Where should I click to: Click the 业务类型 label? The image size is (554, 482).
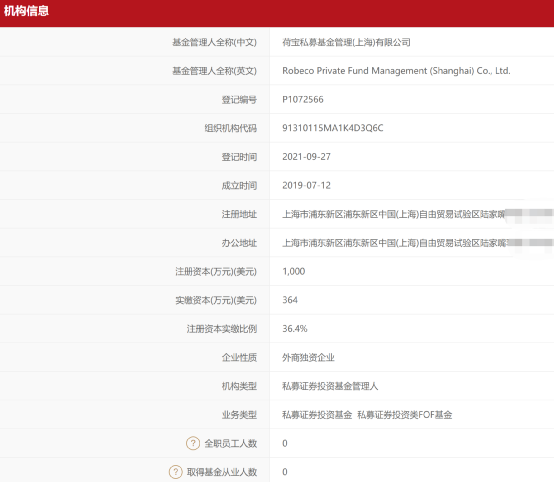239,415
